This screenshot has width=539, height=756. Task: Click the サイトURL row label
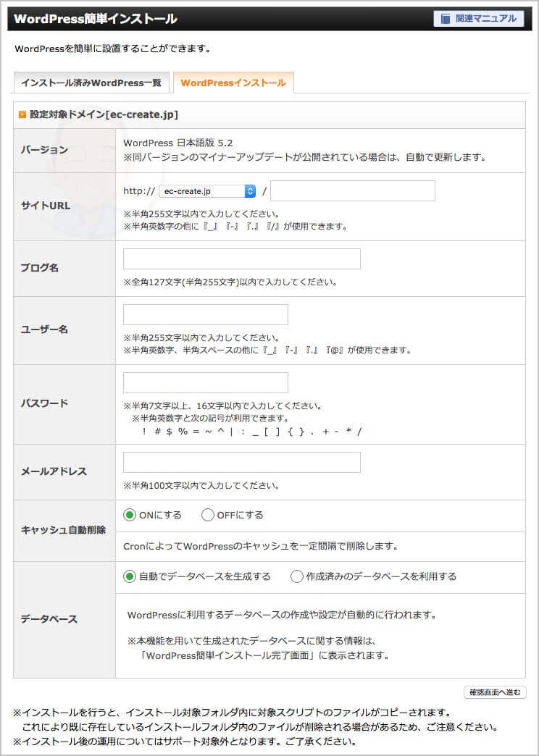pos(46,206)
